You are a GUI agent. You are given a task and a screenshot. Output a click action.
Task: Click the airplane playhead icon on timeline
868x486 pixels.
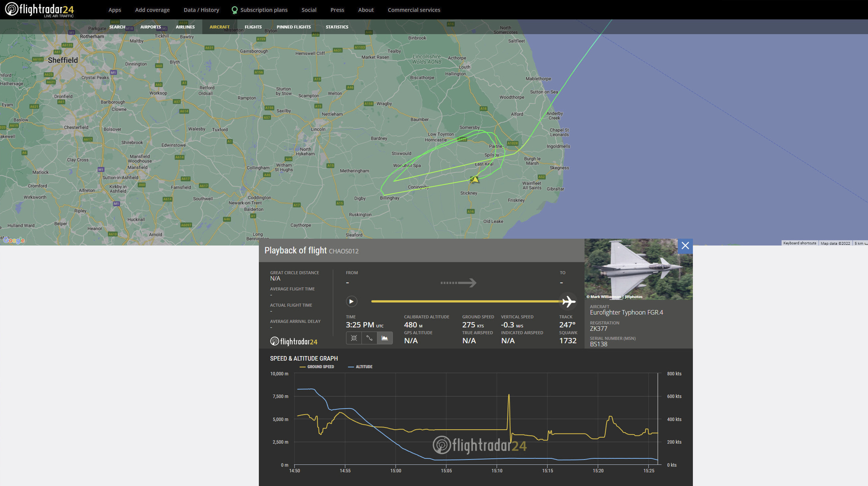pyautogui.click(x=568, y=302)
